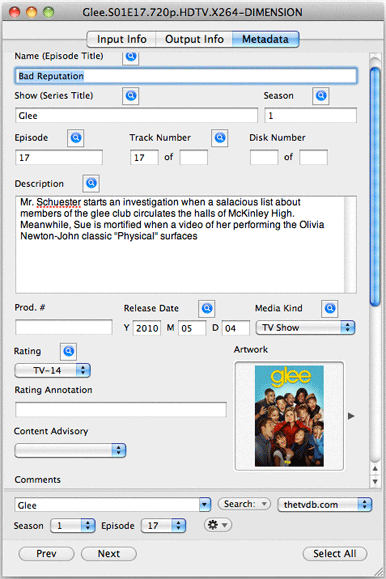Open the gear action menu
The width and height of the screenshot is (386, 579).
218,525
